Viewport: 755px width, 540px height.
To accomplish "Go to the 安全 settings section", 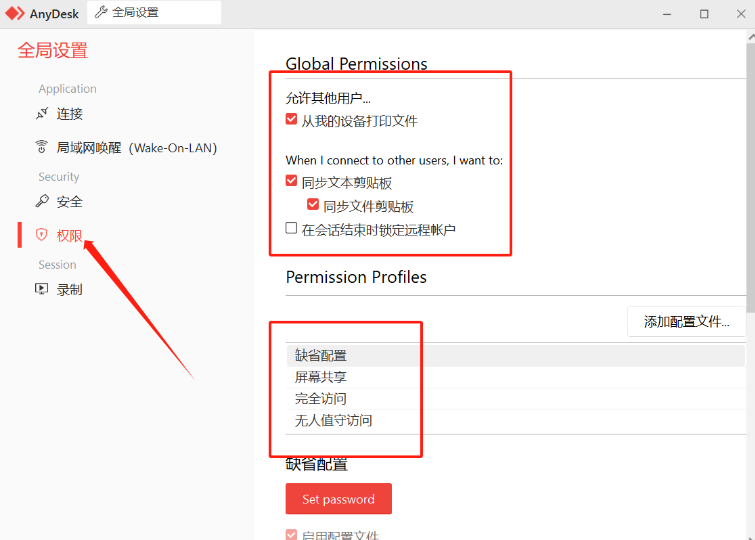I will tap(69, 202).
